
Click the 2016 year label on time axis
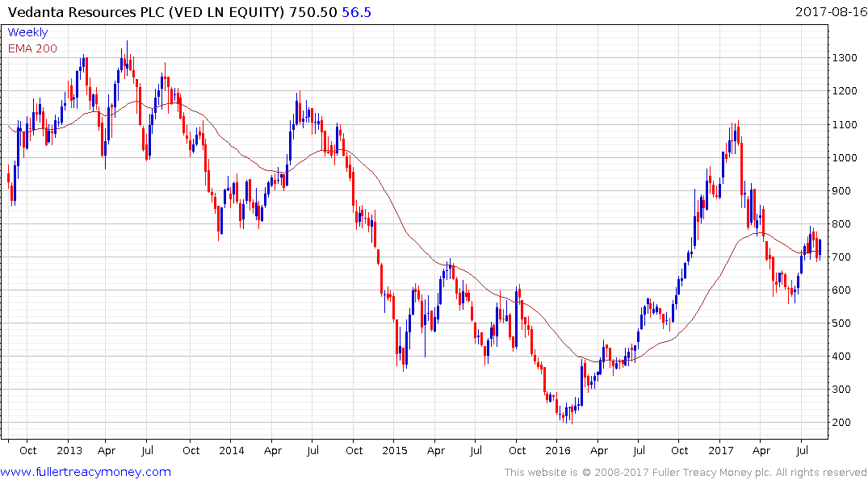(x=557, y=450)
